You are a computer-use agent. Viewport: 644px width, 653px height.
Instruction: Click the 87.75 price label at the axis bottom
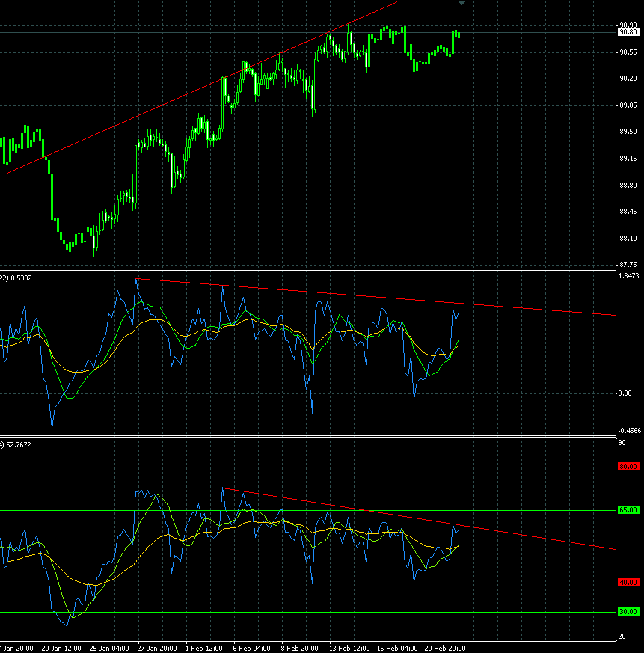[629, 264]
